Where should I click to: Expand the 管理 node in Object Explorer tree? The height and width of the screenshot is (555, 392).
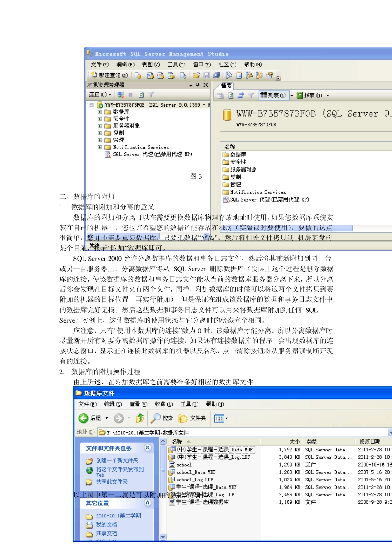click(x=99, y=140)
